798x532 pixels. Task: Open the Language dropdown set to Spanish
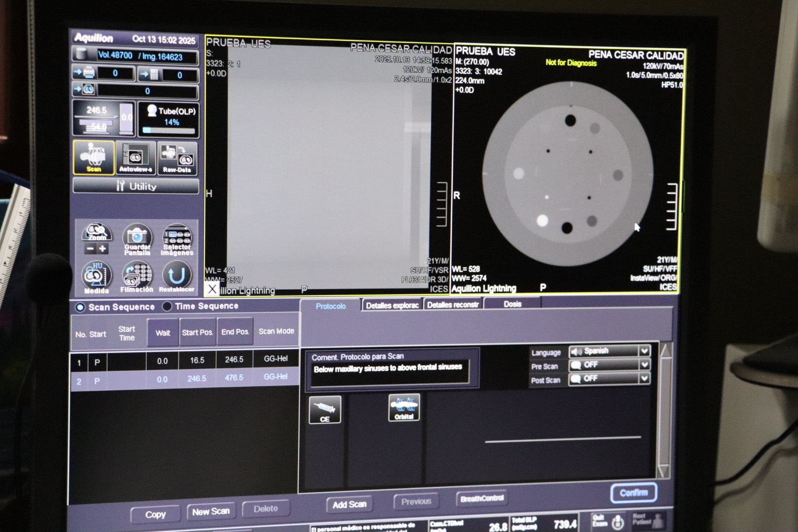pyautogui.click(x=609, y=351)
